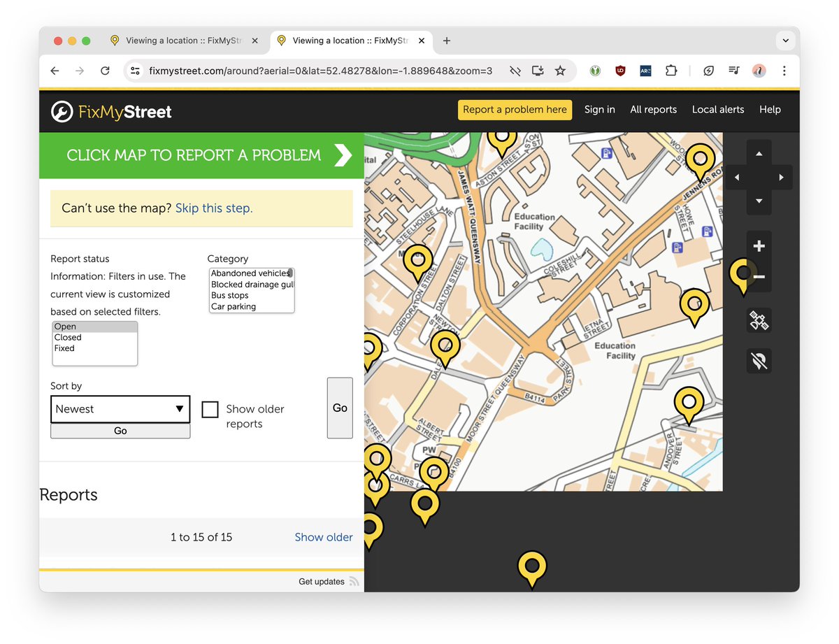Click tall Go button beside Show older reports
Viewport: 839px width, 644px height.
pos(340,408)
